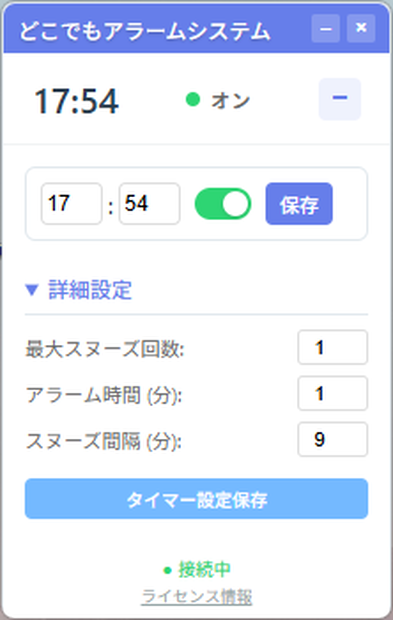Click the large 17:54 time display
The image size is (393, 620).
(77, 101)
